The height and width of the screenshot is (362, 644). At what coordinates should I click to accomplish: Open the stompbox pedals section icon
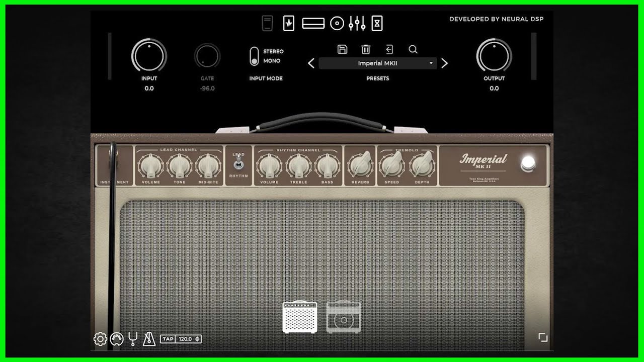point(268,23)
